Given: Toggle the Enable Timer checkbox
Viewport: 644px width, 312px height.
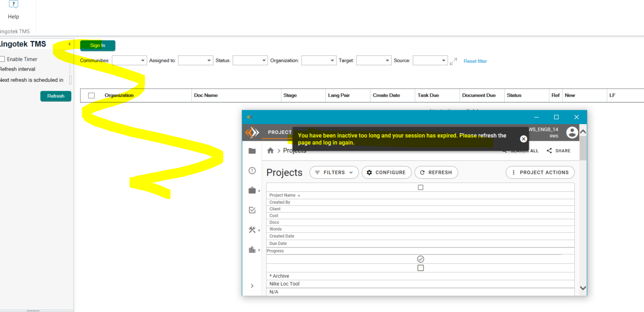Looking at the screenshot, I should 2,59.
